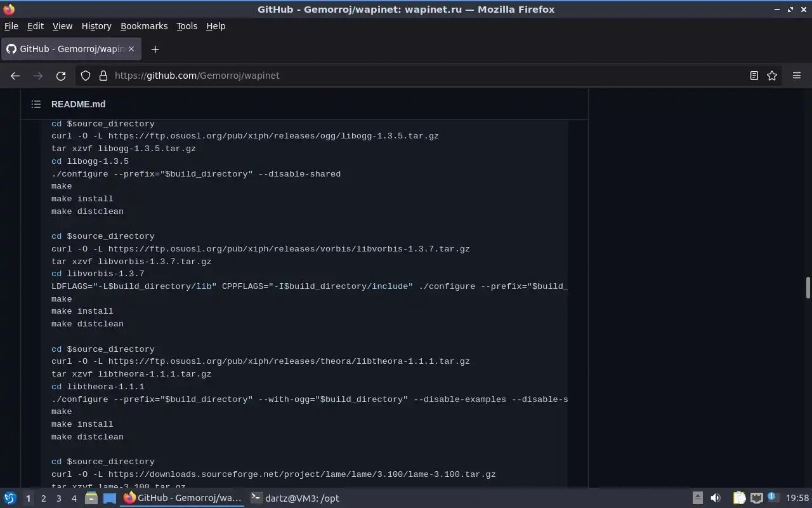812x508 pixels.
Task: Switch to workspace 1
Action: pos(28,498)
